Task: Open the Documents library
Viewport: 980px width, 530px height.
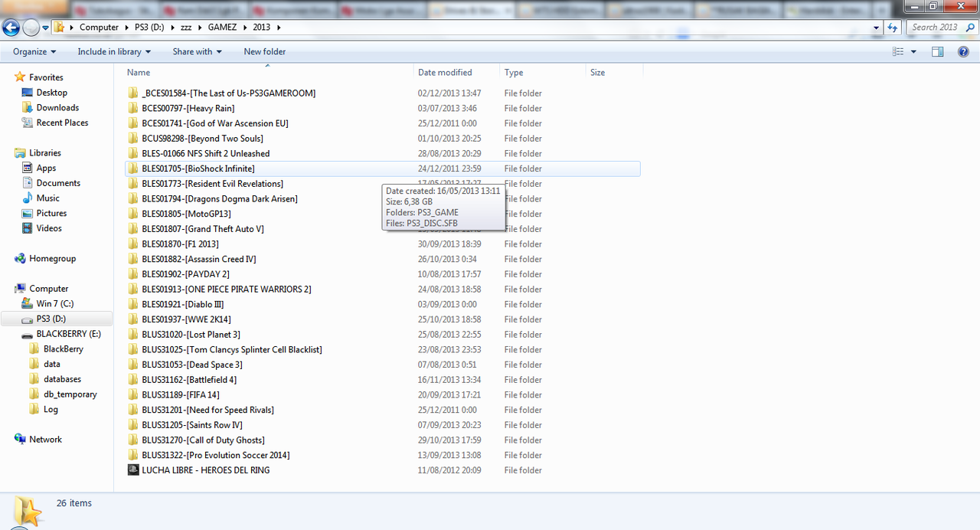Action: [58, 183]
